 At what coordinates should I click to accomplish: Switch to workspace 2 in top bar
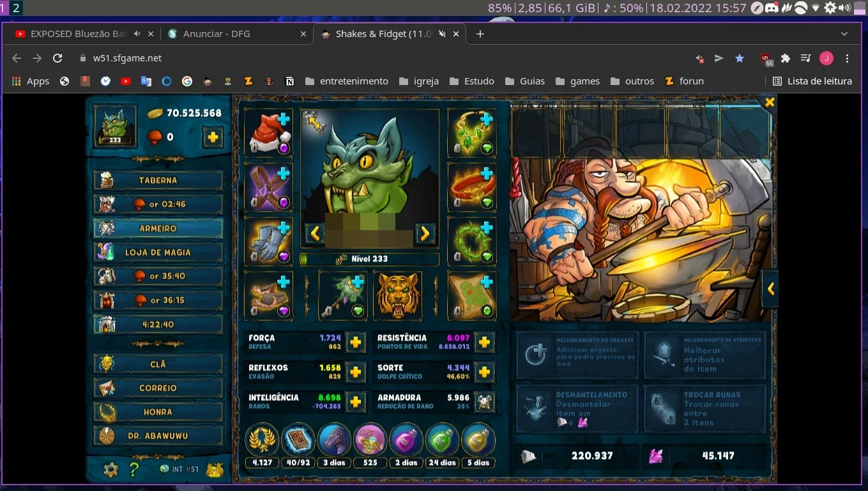(x=17, y=8)
